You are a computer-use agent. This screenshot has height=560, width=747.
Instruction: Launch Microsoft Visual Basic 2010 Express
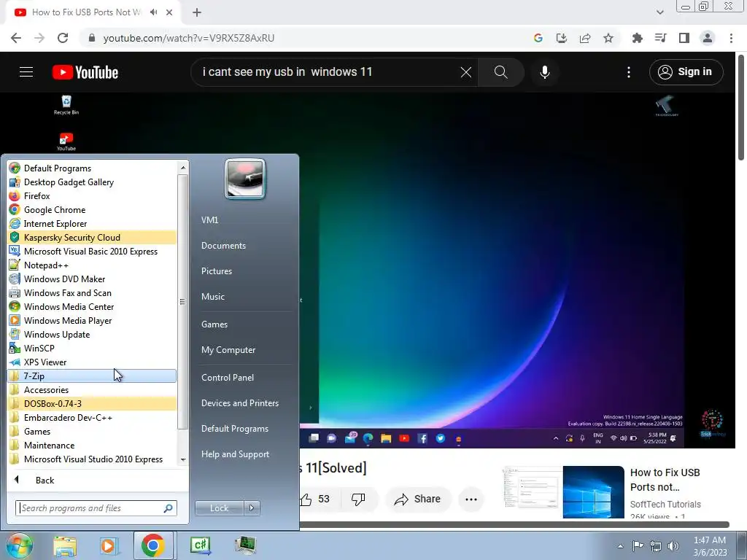click(92, 251)
